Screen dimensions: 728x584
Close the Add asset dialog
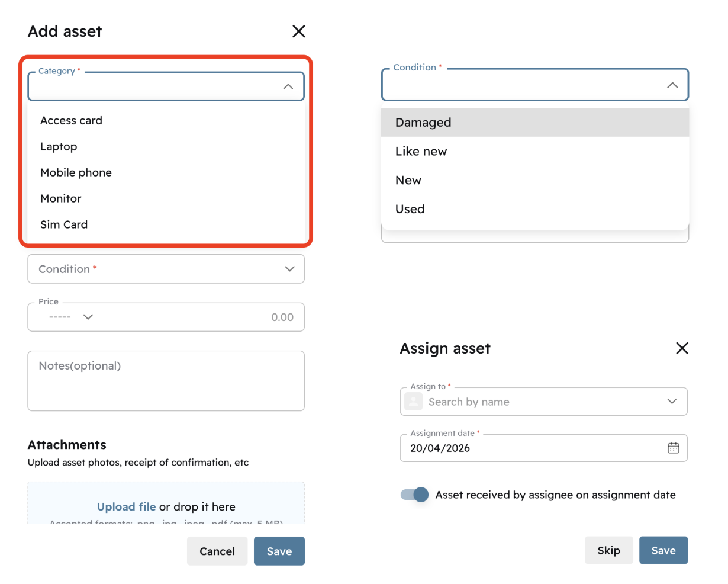299,31
